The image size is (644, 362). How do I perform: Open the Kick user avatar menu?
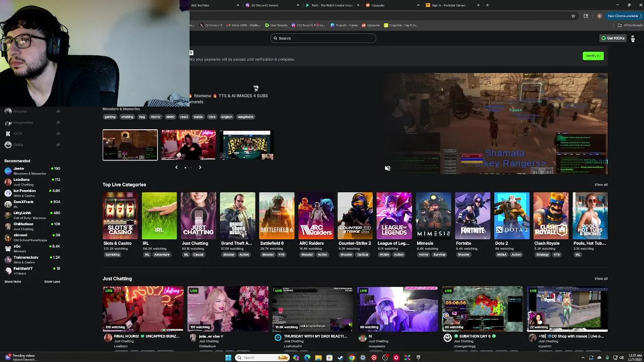pos(633,38)
